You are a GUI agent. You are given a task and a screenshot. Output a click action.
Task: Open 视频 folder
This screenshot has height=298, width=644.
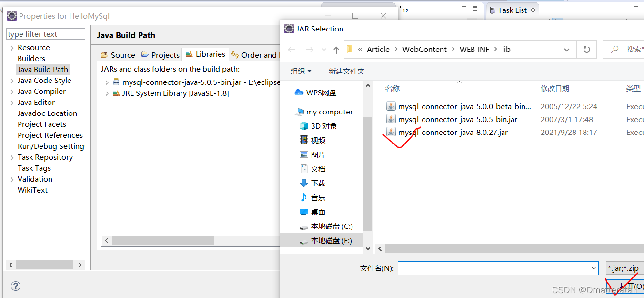(312, 140)
